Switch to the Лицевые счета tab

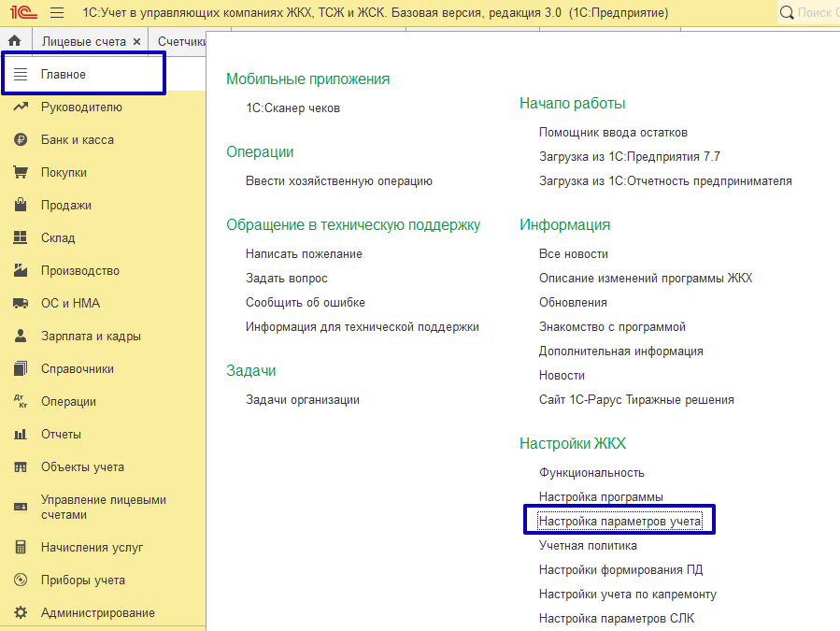tap(83, 42)
